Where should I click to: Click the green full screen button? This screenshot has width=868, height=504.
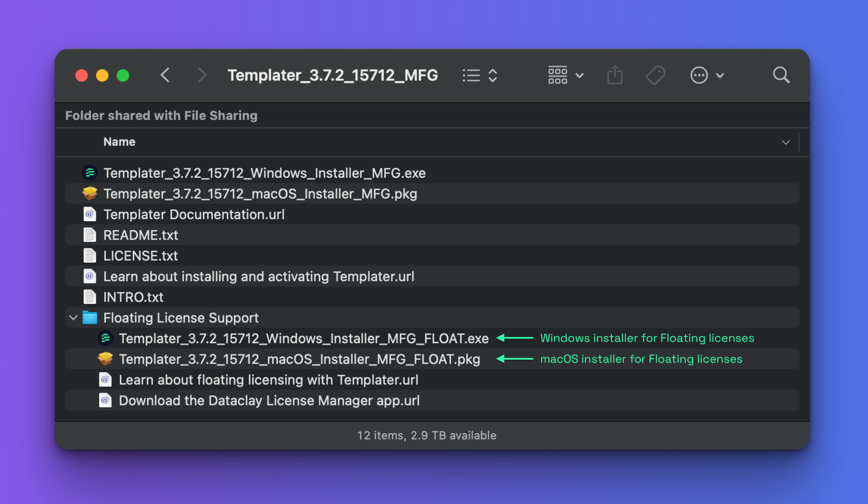[123, 75]
